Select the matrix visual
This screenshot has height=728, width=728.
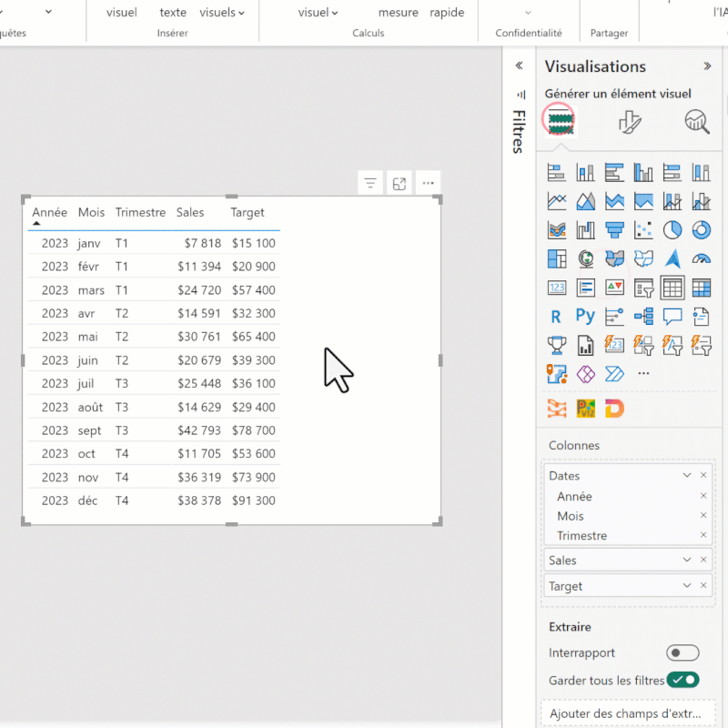[x=701, y=288]
